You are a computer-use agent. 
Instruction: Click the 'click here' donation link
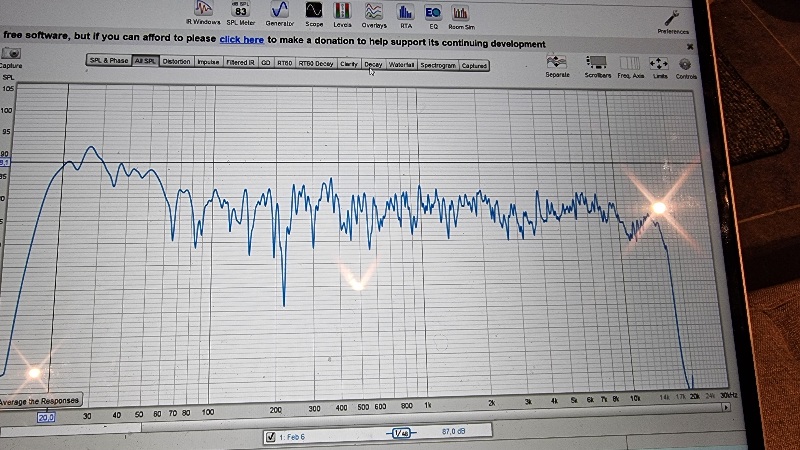point(241,41)
